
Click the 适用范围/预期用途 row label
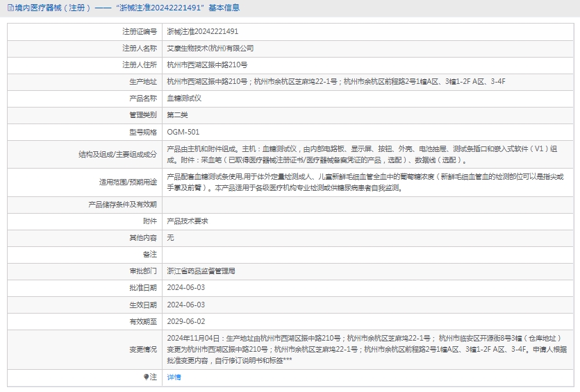click(128, 182)
